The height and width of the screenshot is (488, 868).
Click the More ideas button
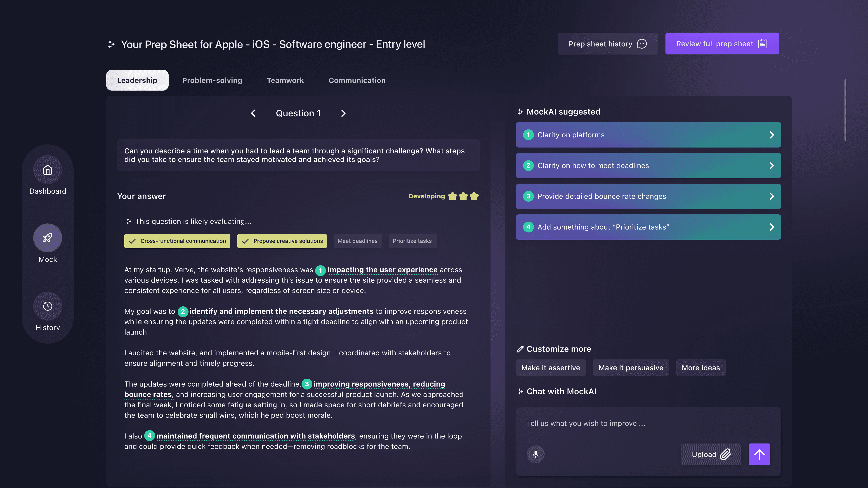tap(701, 368)
